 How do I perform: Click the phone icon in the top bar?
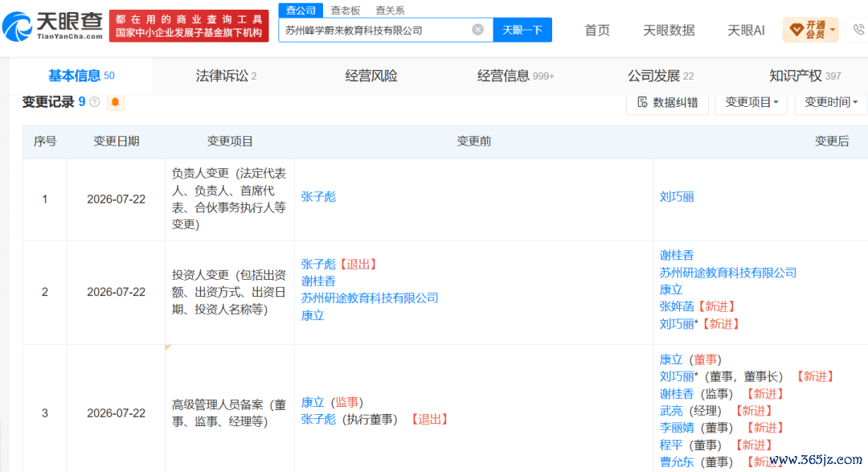[x=858, y=30]
